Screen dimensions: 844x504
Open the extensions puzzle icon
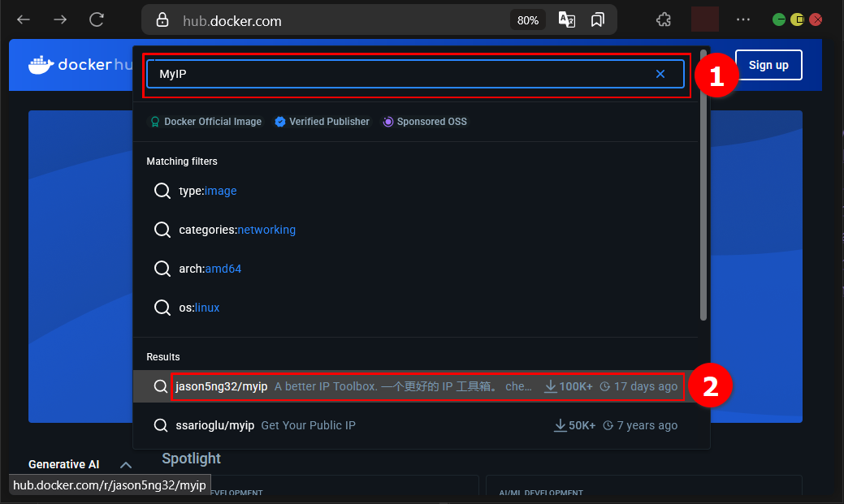[664, 20]
